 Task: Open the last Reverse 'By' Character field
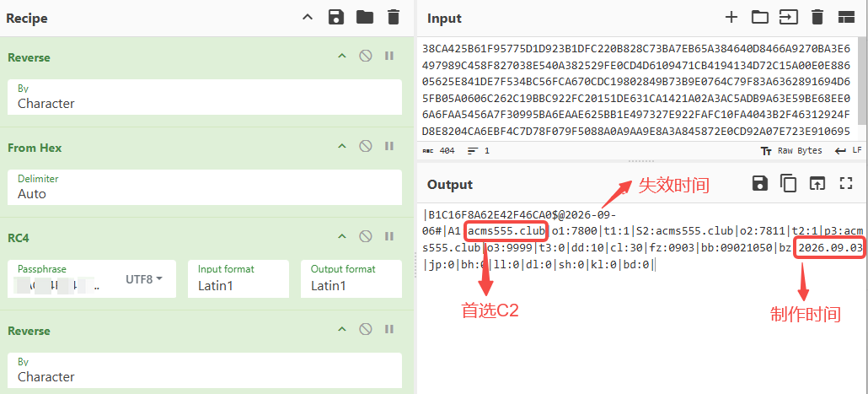(x=205, y=370)
